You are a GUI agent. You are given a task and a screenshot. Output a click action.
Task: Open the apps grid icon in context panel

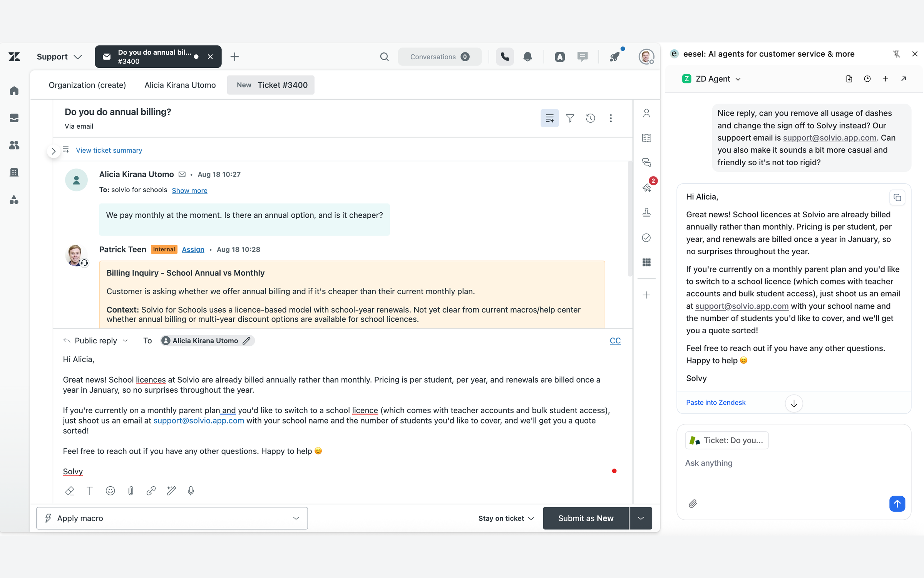click(x=646, y=262)
